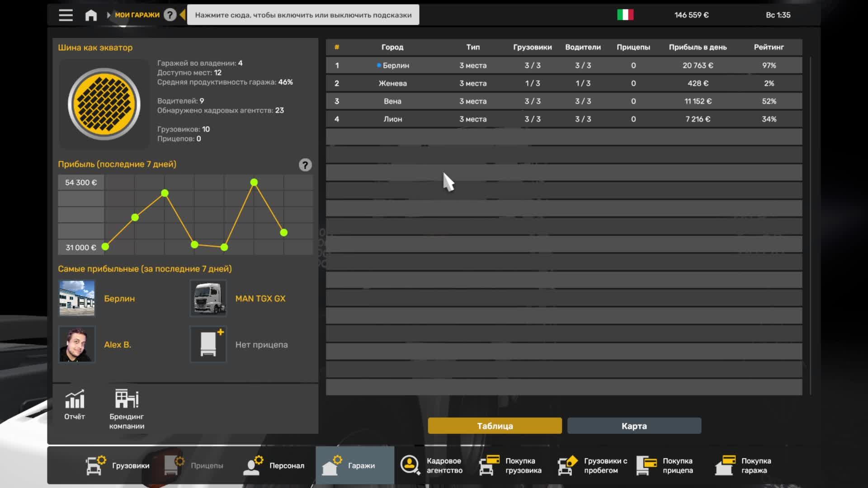868x488 pixels.
Task: Open Грузовики truck manager
Action: [118, 465]
